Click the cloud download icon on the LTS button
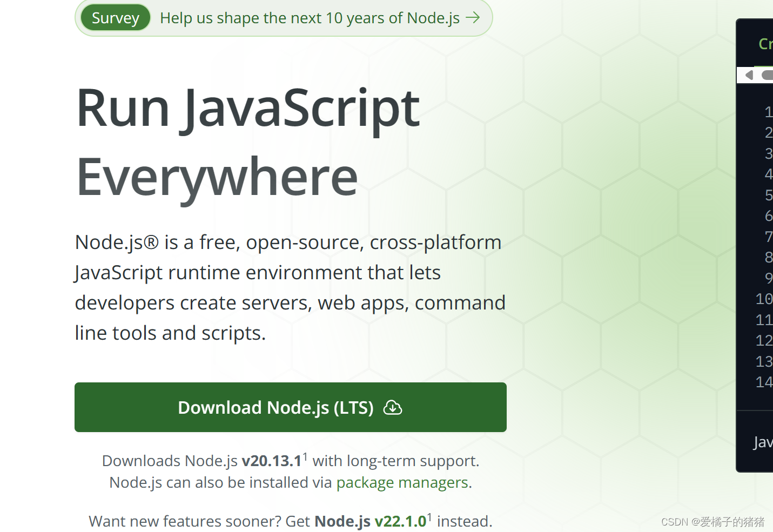 (x=393, y=408)
